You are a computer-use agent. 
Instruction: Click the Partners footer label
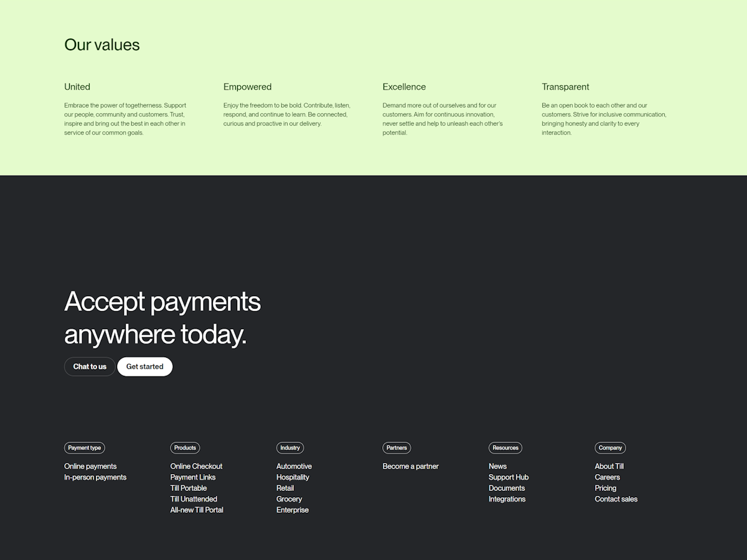(x=397, y=448)
